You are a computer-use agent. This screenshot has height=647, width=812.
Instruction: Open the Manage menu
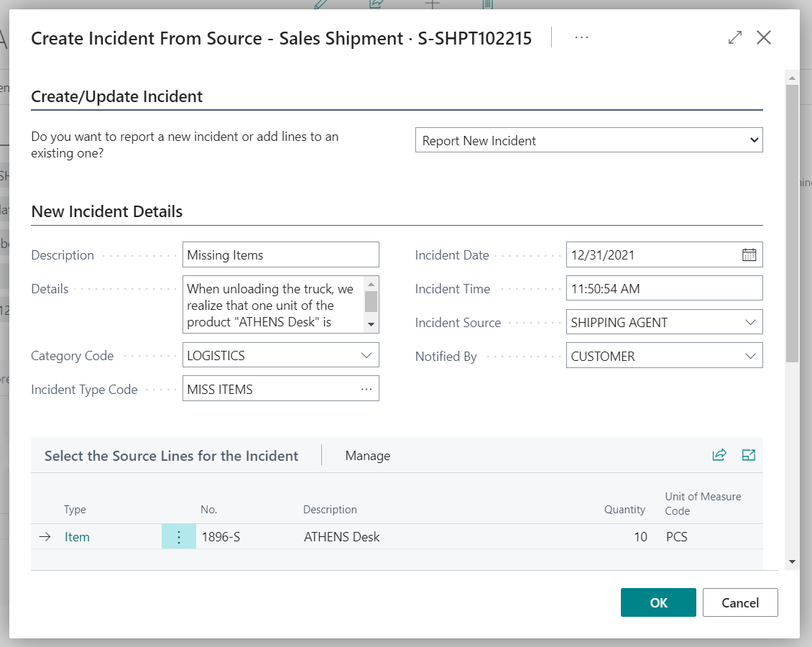coord(367,455)
